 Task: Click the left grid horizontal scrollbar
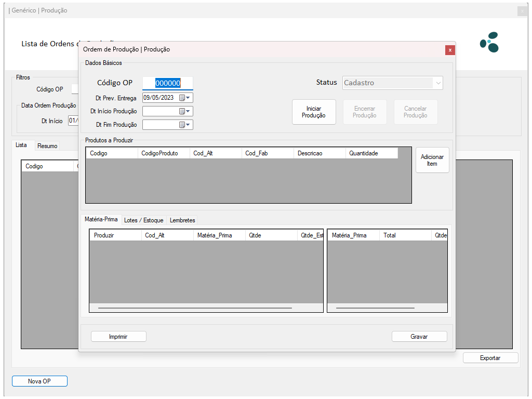click(x=195, y=308)
